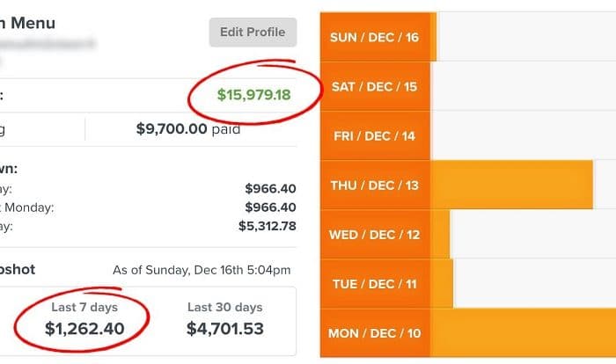Click the $5,312.78 breakdown amount

coord(268,226)
